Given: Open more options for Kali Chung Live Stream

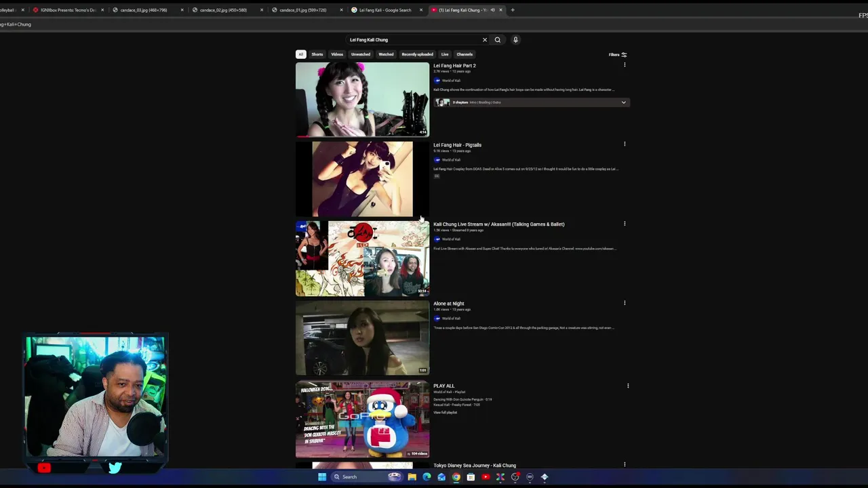Looking at the screenshot, I should tap(625, 223).
